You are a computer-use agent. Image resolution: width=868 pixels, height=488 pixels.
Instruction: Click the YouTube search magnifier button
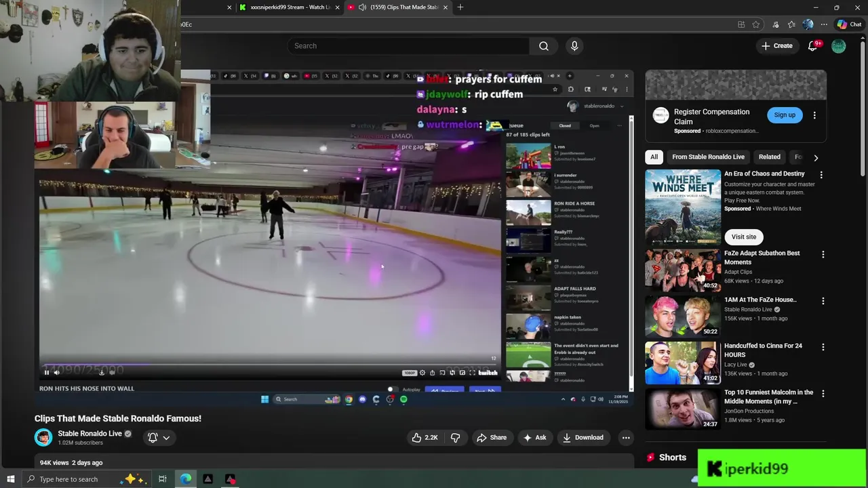click(x=544, y=45)
